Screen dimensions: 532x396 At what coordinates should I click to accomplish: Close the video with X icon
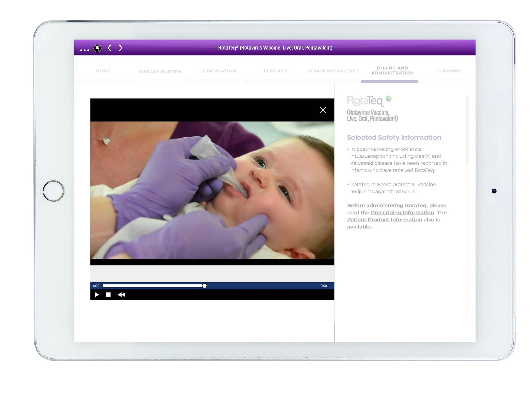(323, 110)
